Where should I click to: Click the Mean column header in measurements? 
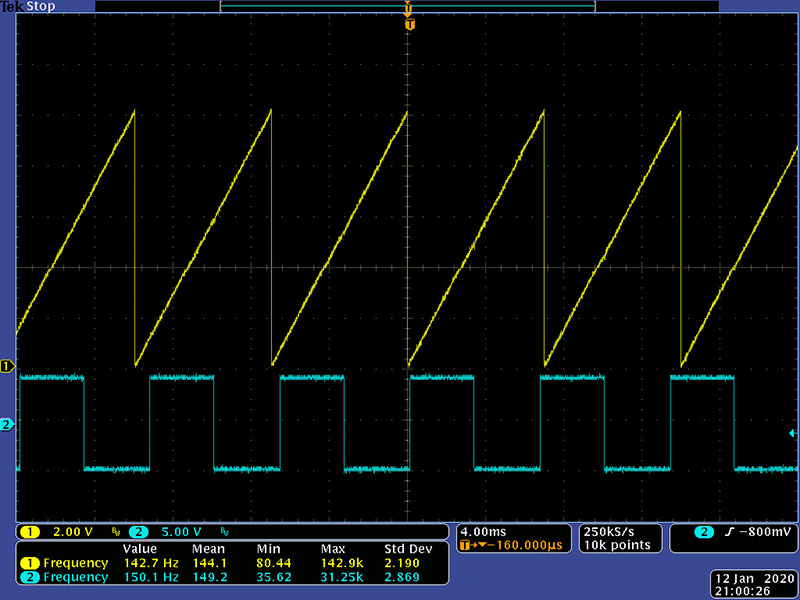pos(208,549)
